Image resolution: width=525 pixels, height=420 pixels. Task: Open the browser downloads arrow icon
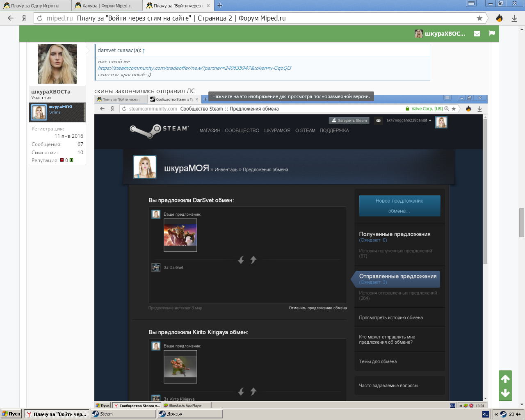(514, 18)
